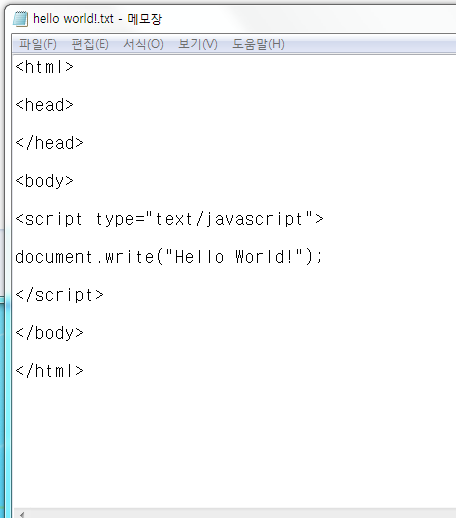The height and width of the screenshot is (518, 456).
Task: Open the 도움말(H) menu
Action: coord(258,44)
